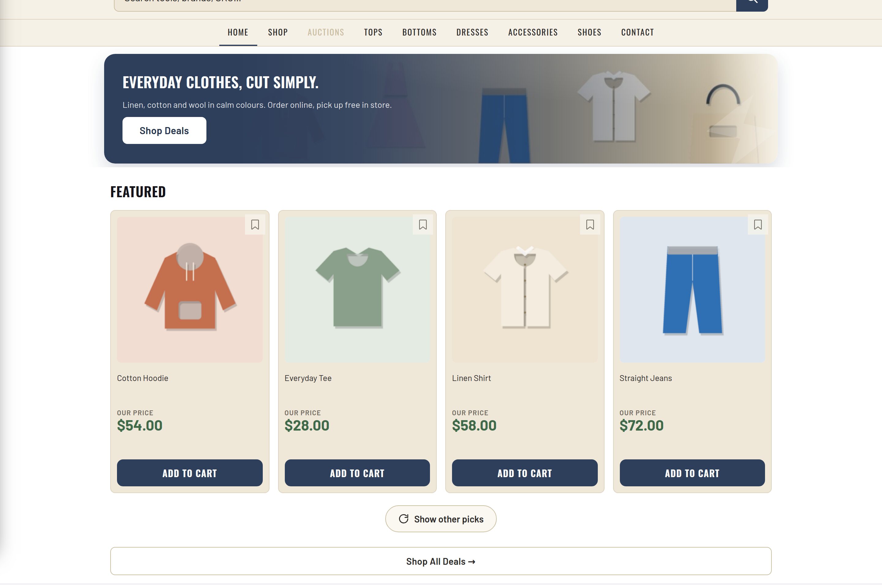Screen dimensions: 882x588
Task: Open the Contact page
Action: [638, 33]
